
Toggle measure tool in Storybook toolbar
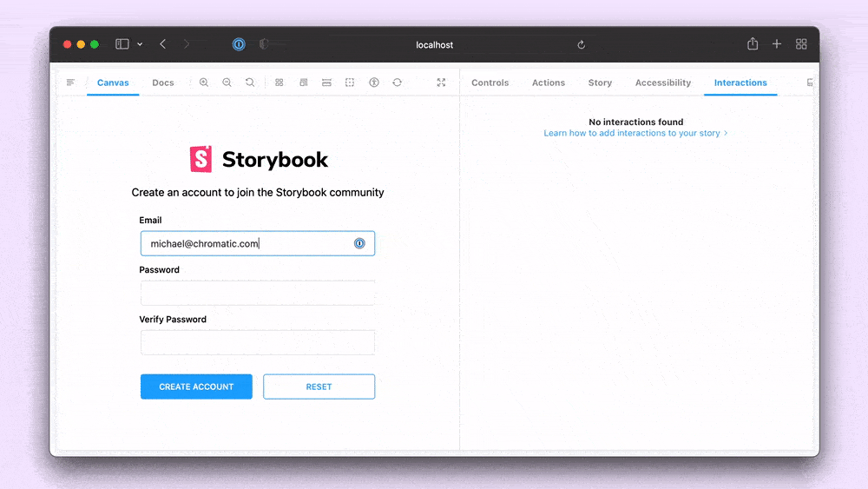(x=326, y=83)
